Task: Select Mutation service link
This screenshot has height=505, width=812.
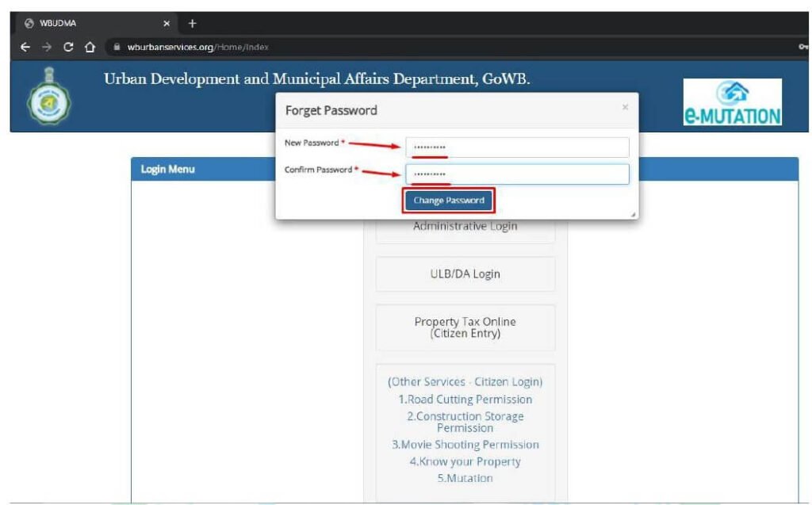Action: click(x=465, y=478)
